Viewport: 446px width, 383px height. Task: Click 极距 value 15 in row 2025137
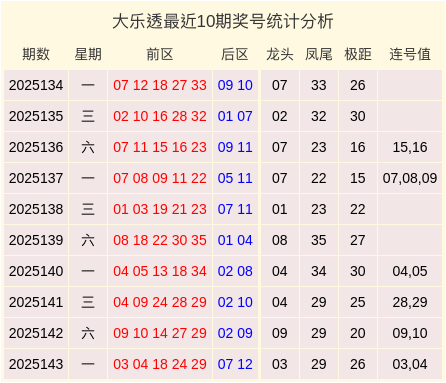(358, 178)
